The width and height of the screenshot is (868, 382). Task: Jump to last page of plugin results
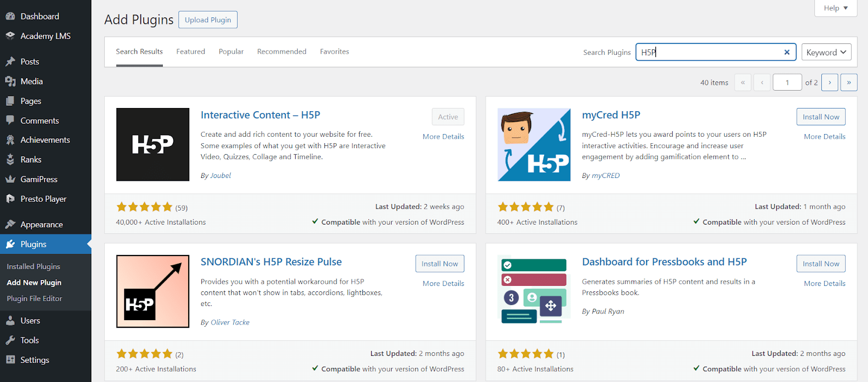(848, 82)
